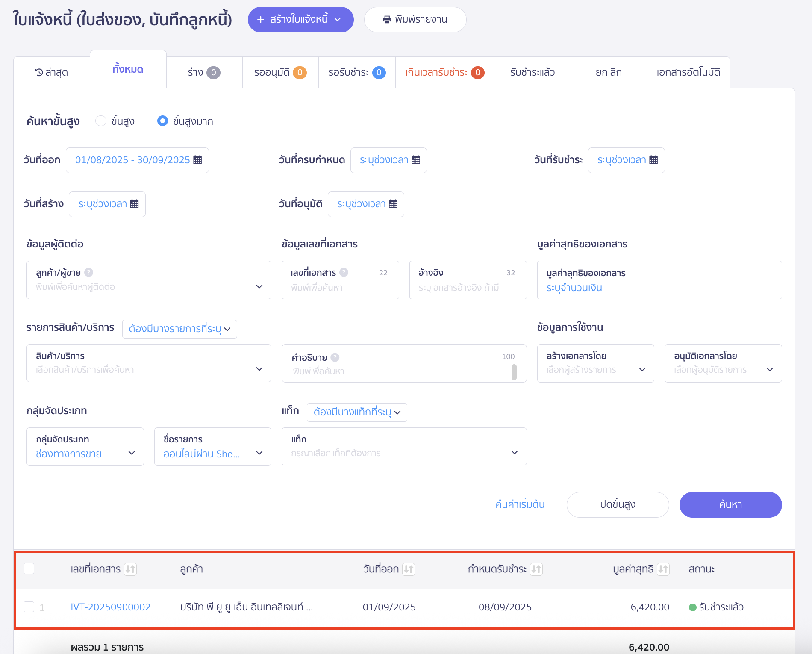The image size is (812, 654).
Task: Open calendar icon for วันที่ครบกำหนด
Action: pos(416,160)
